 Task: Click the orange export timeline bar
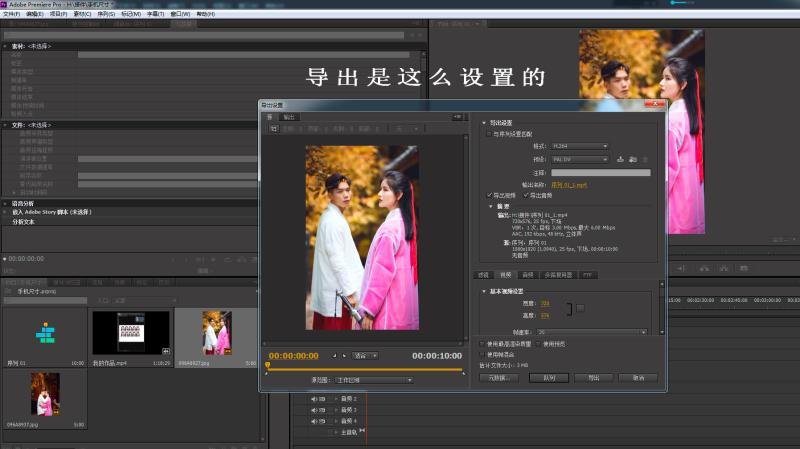pos(365,370)
